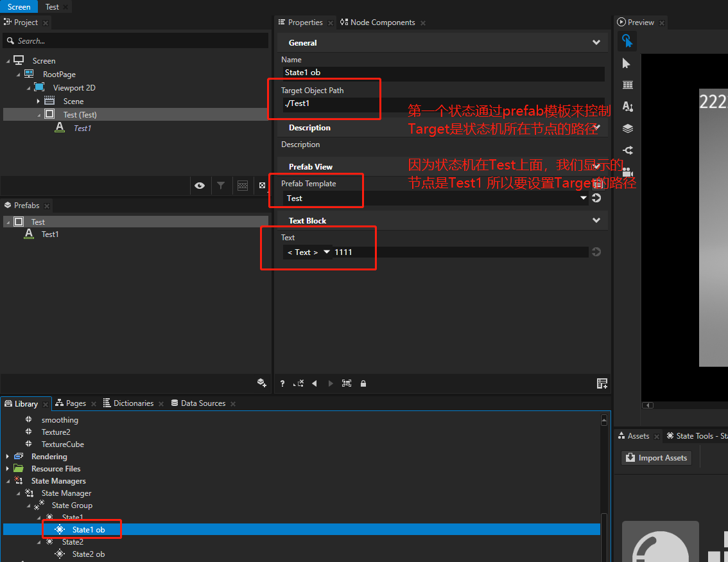The width and height of the screenshot is (728, 562).
Task: Expand the Resource Files folder arrow
Action: [x=8, y=469]
